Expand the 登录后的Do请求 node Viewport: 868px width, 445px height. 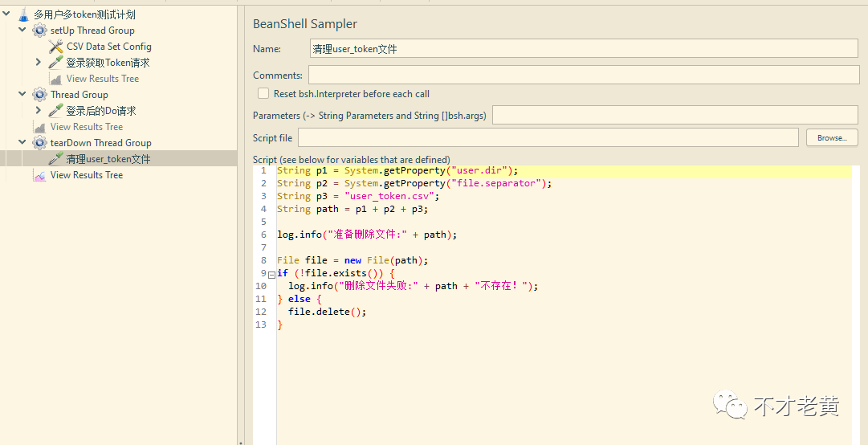[39, 110]
